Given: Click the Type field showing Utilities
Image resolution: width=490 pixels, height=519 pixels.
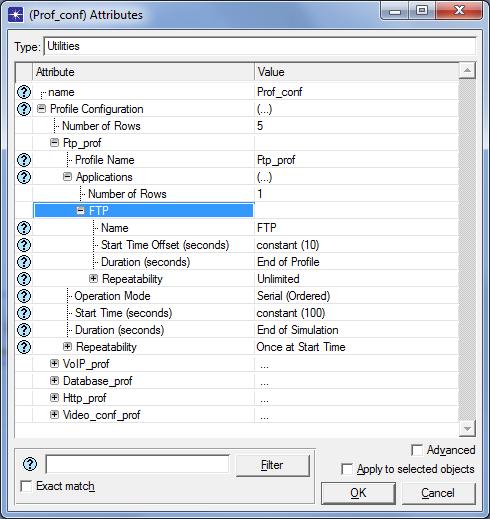Looking at the screenshot, I should click(x=259, y=46).
